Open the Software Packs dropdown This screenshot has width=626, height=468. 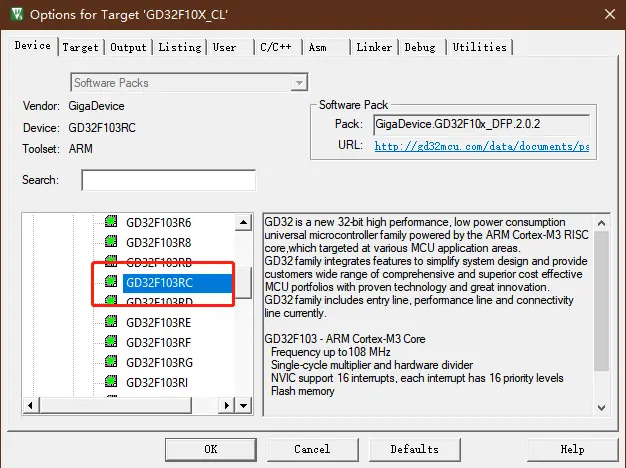click(x=189, y=83)
